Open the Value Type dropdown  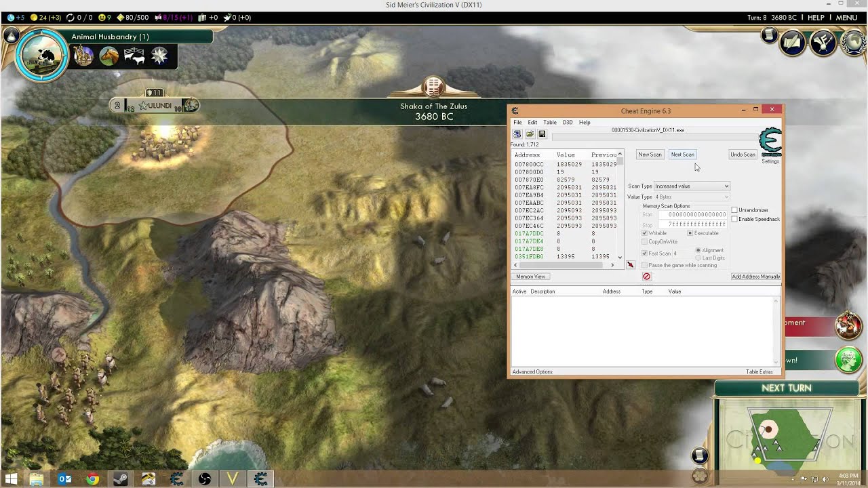coord(692,197)
